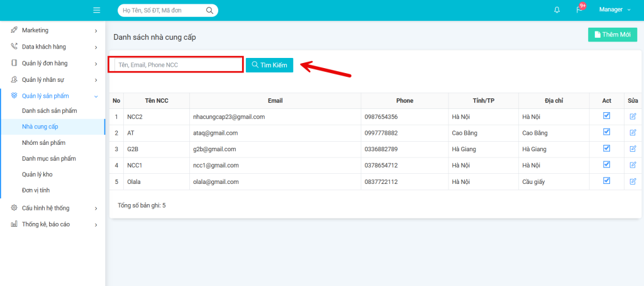
Task: Edit supplier NCC2 using pencil icon
Action: (x=633, y=117)
